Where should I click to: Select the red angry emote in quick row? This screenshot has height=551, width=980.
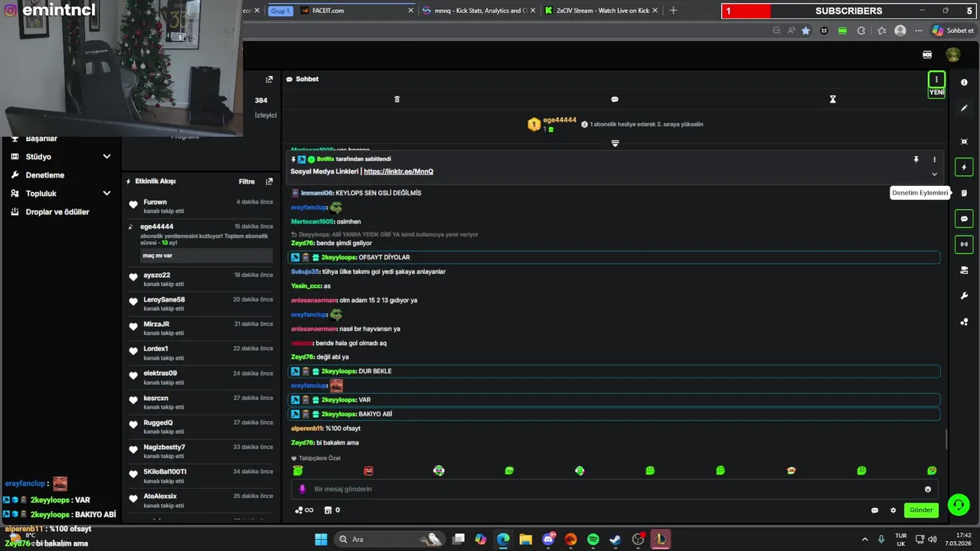coord(368,471)
